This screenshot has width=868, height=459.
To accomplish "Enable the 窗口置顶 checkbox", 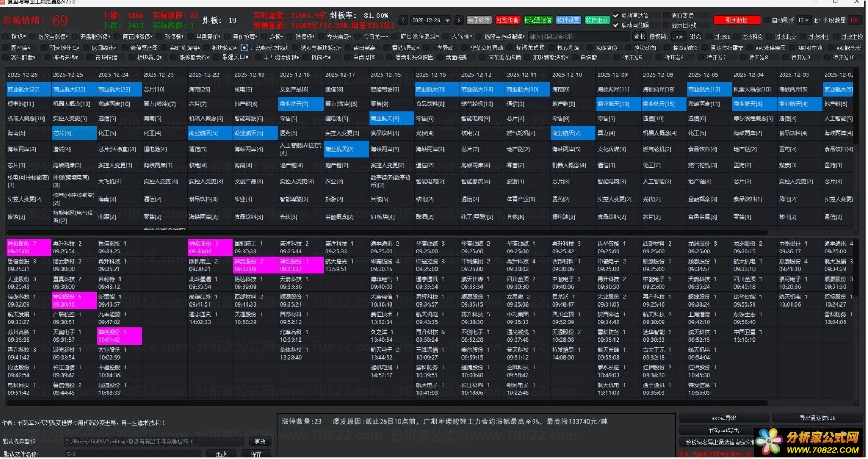I will pos(666,16).
